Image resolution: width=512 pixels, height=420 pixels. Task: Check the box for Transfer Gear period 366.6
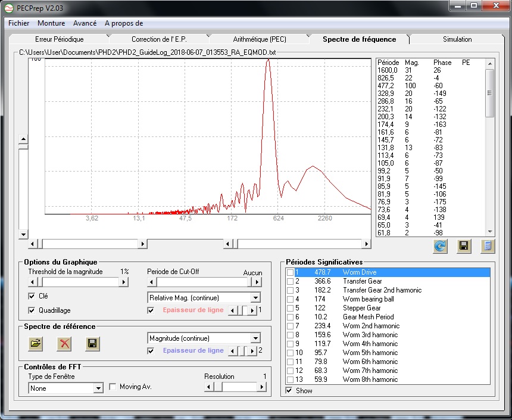tap(290, 281)
